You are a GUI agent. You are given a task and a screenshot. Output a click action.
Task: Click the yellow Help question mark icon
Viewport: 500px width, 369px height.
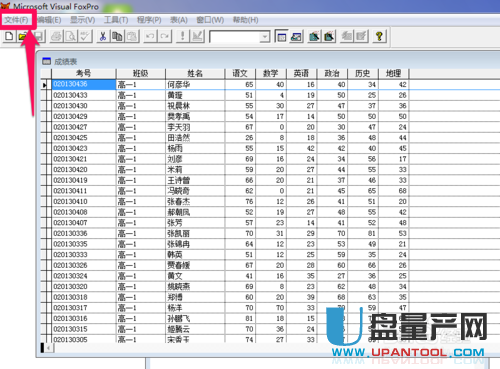tap(379, 36)
